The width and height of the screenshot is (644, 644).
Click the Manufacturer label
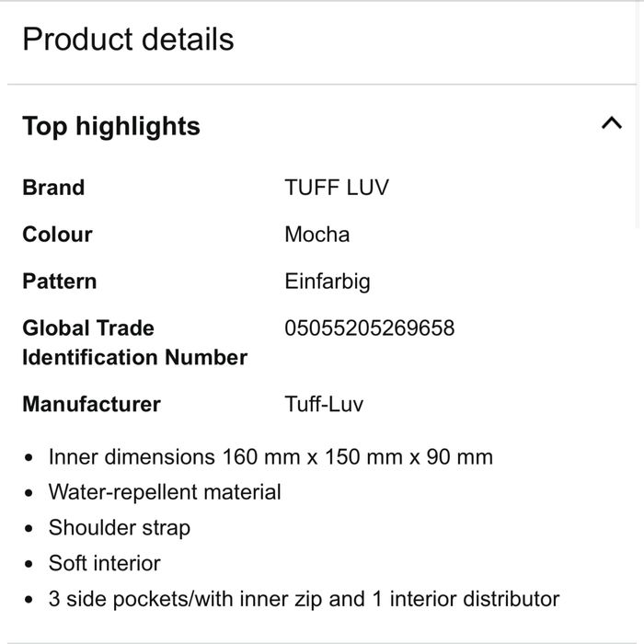pos(91,404)
